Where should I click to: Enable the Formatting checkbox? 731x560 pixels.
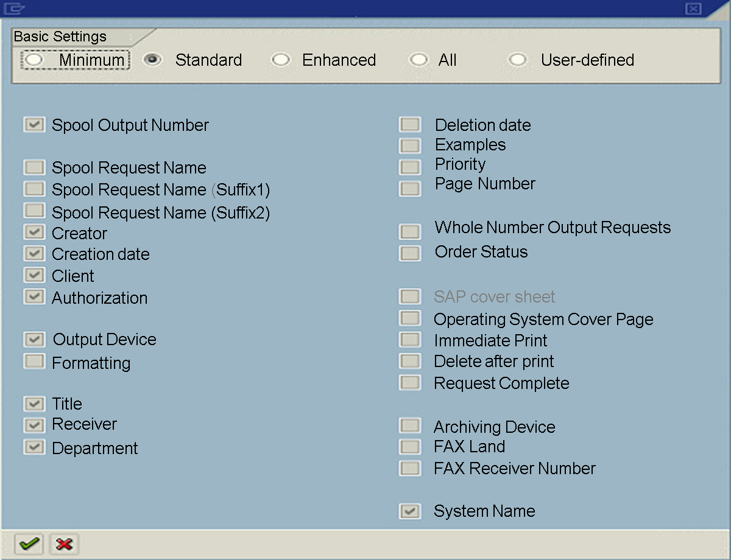[x=34, y=362]
